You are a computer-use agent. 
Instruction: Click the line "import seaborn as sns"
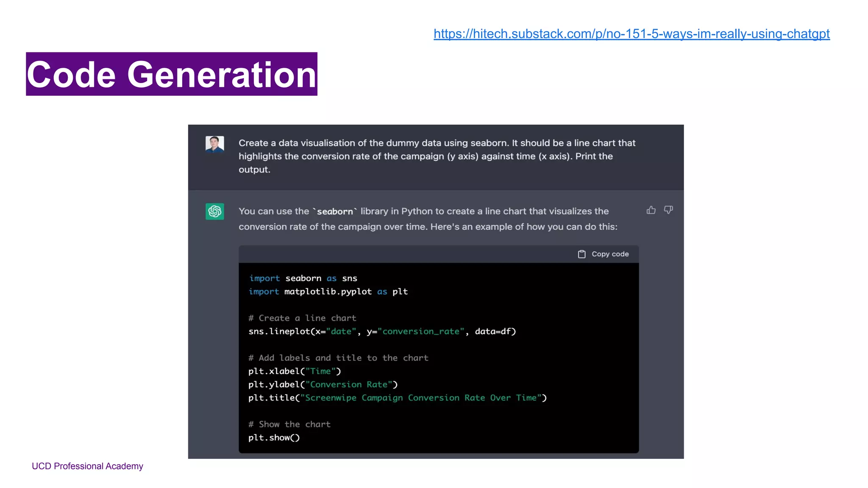click(303, 278)
